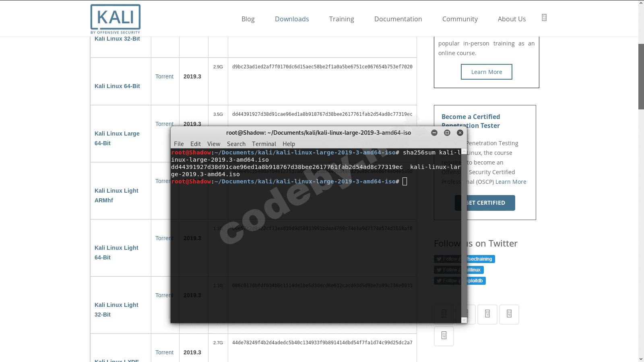Click the first social sharing icon below Twitter buttons

[444, 314]
